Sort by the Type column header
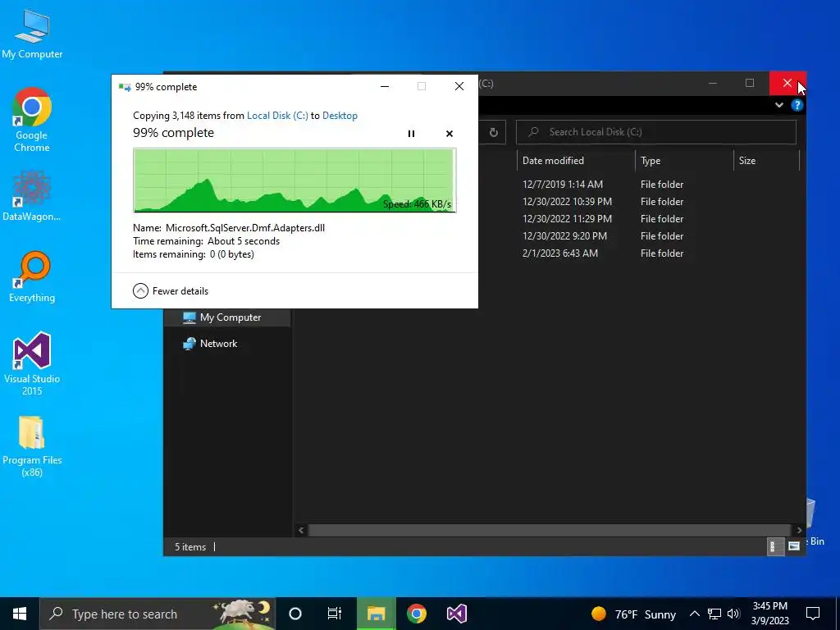 coord(684,161)
